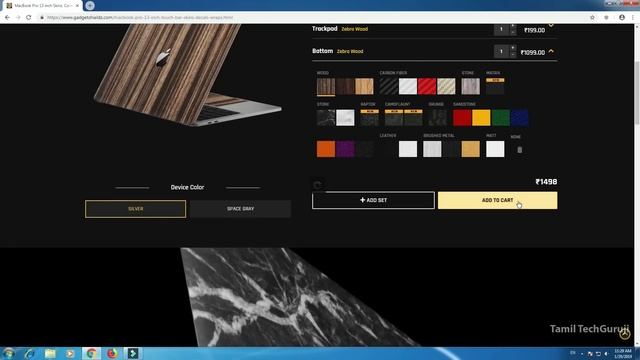This screenshot has height=360, width=640.
Task: Choose the white Leather swatch
Action: [408, 149]
